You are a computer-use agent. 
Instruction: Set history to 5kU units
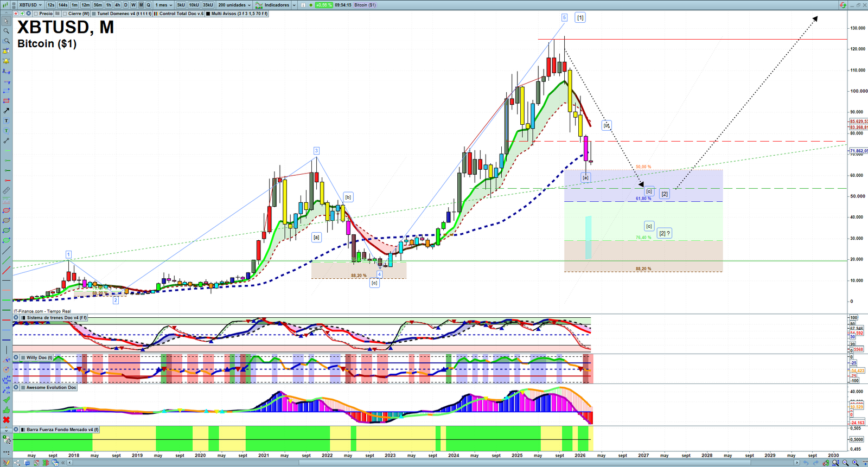coord(181,5)
